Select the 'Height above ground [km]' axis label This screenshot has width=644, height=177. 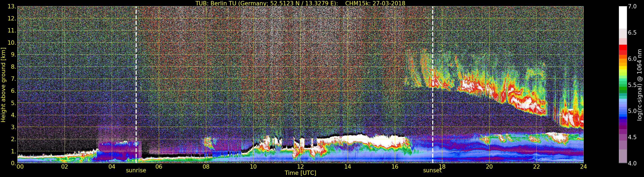(3, 85)
